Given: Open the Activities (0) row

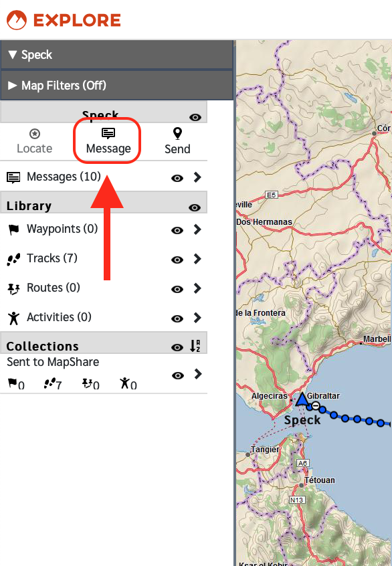Looking at the screenshot, I should click(104, 317).
